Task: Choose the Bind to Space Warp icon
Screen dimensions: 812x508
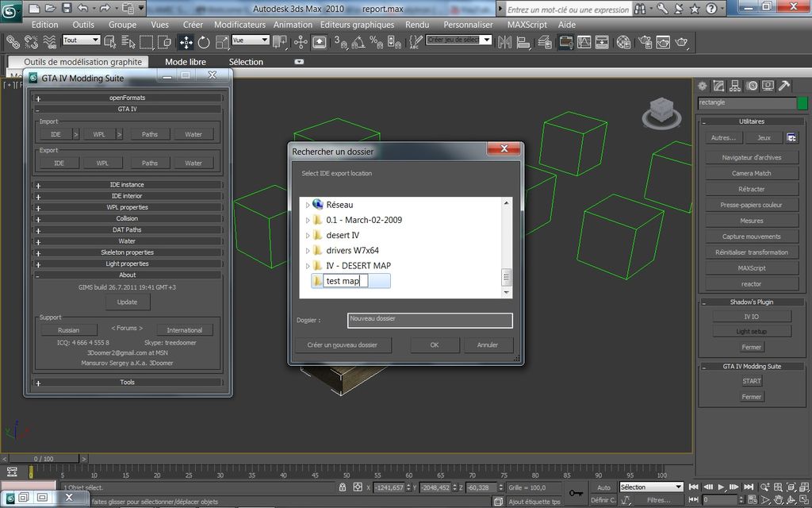Action: point(50,42)
